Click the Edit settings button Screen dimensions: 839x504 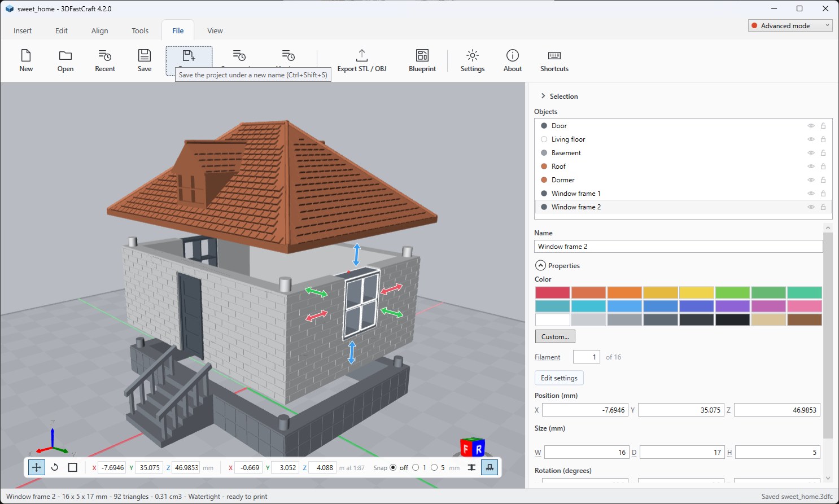coord(559,378)
